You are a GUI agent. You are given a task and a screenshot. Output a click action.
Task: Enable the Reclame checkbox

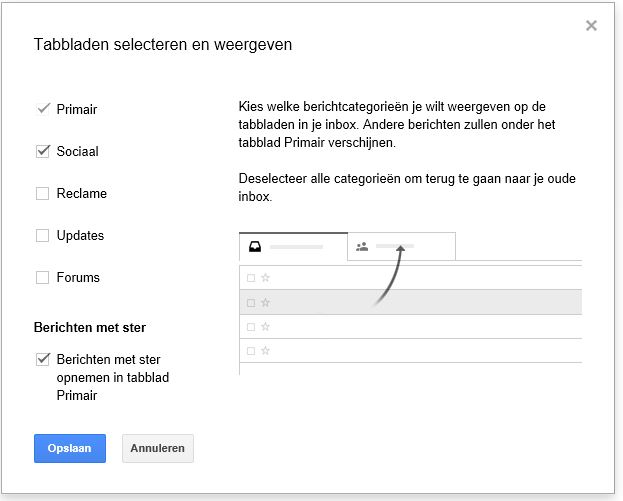[x=42, y=193]
